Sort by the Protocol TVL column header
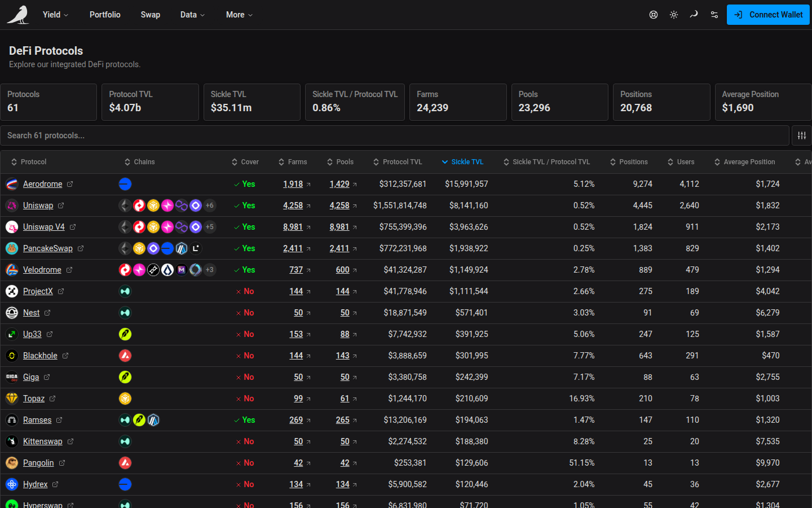This screenshot has height=508, width=812. [x=398, y=162]
